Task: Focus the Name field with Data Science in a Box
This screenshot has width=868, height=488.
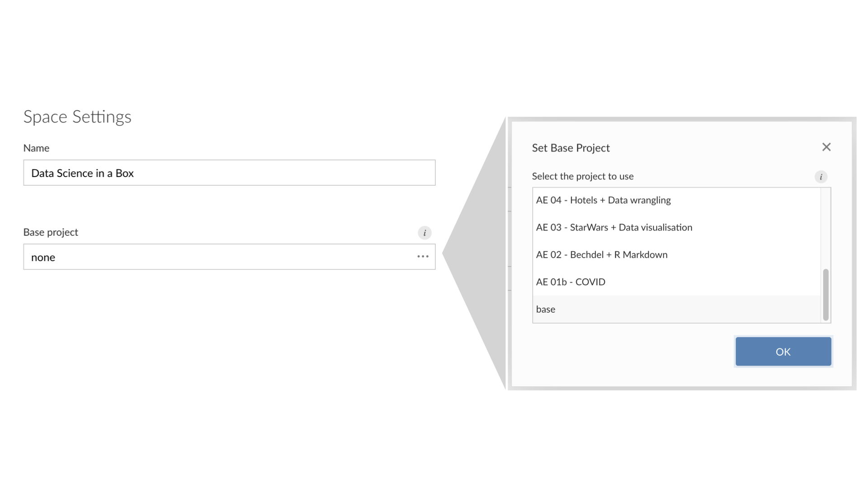Action: 229,173
